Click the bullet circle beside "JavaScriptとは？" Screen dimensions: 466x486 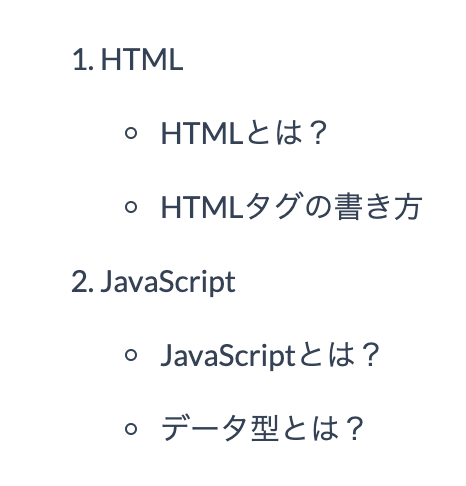point(131,355)
